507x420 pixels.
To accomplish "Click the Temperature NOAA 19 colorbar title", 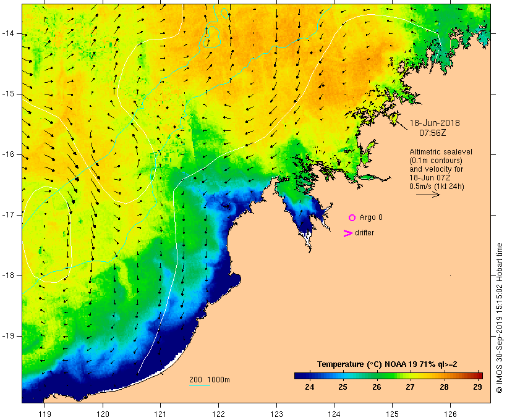I will pos(387,364).
